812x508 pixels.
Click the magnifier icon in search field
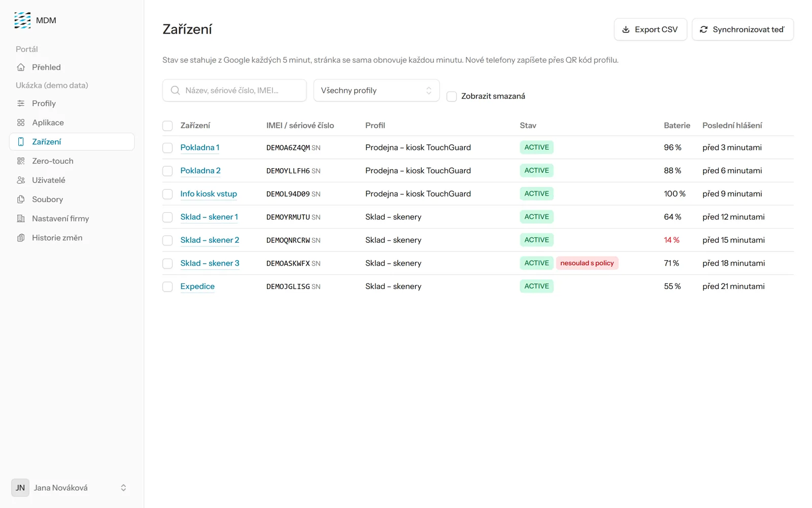[175, 90]
